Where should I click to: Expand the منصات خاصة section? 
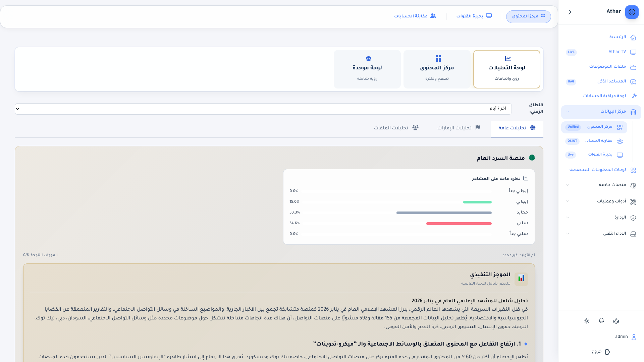point(612,185)
